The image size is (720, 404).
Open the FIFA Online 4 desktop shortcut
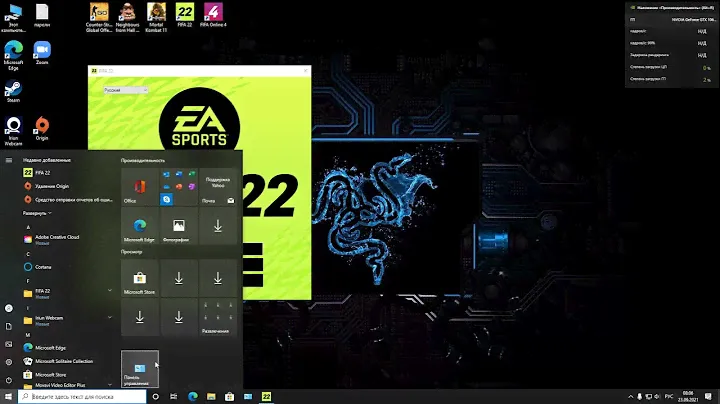point(212,14)
